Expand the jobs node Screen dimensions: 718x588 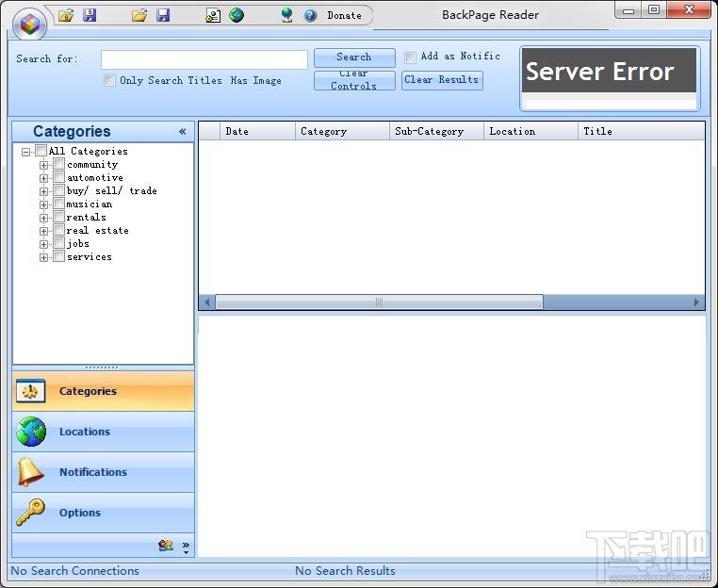(x=43, y=245)
